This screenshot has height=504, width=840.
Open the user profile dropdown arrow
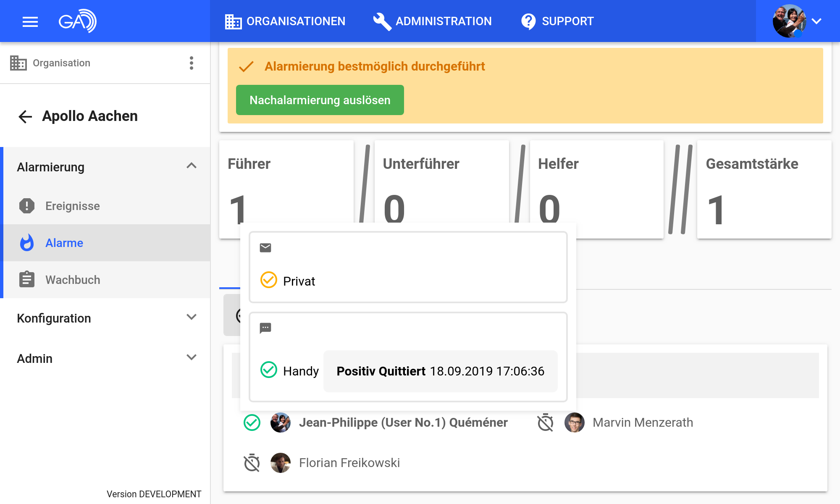(x=816, y=21)
